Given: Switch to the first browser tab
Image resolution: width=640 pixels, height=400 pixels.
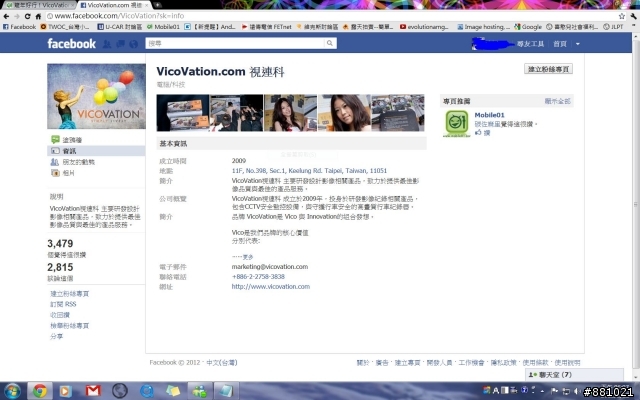Looking at the screenshot, I should coord(38,5).
